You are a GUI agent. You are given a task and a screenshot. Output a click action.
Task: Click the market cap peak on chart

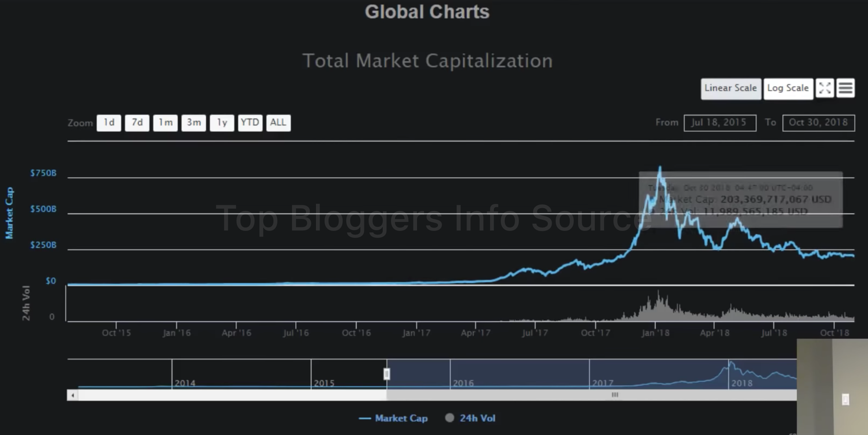[660, 168]
